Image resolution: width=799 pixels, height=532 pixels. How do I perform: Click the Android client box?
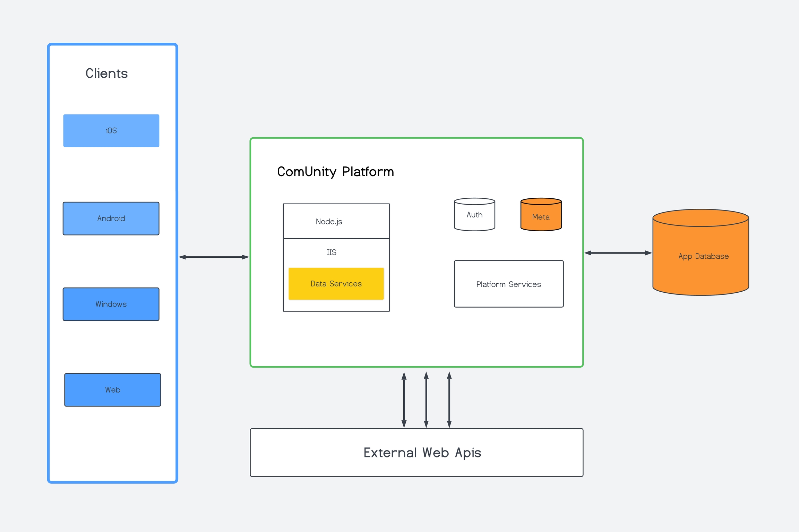click(x=111, y=218)
